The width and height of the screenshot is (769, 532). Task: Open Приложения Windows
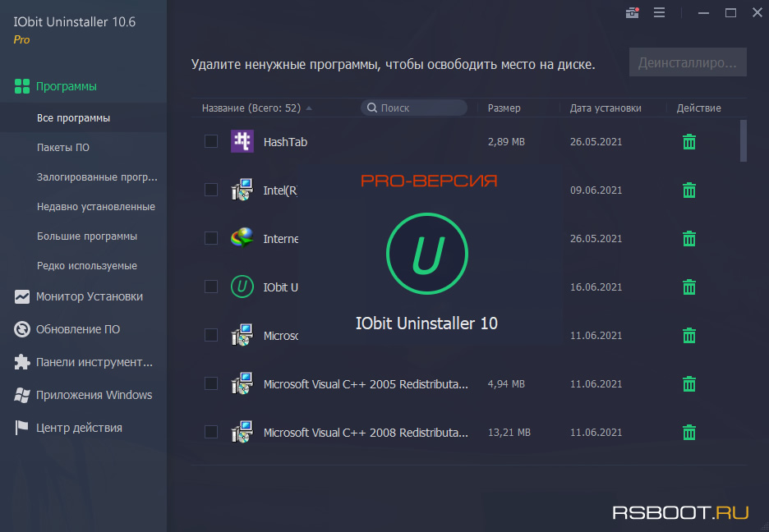point(94,395)
